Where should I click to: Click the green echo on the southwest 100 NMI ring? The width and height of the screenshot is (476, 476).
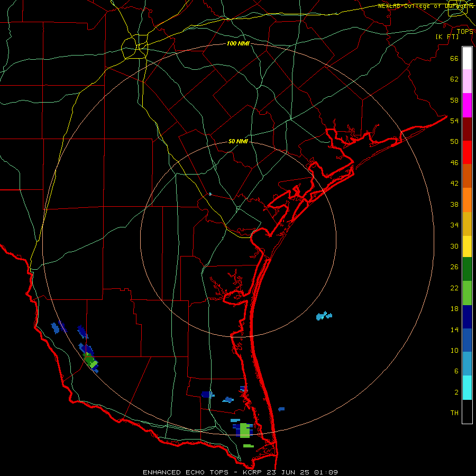point(90,361)
